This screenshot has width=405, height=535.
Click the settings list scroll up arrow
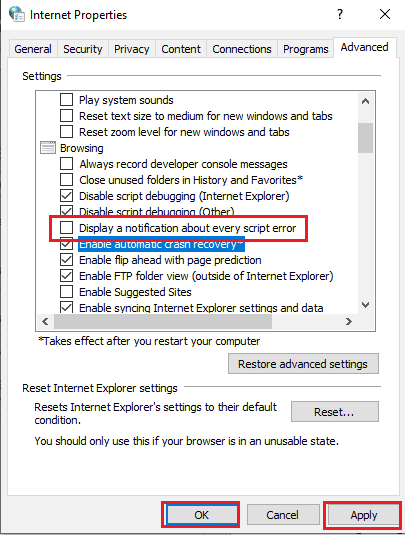point(365,101)
